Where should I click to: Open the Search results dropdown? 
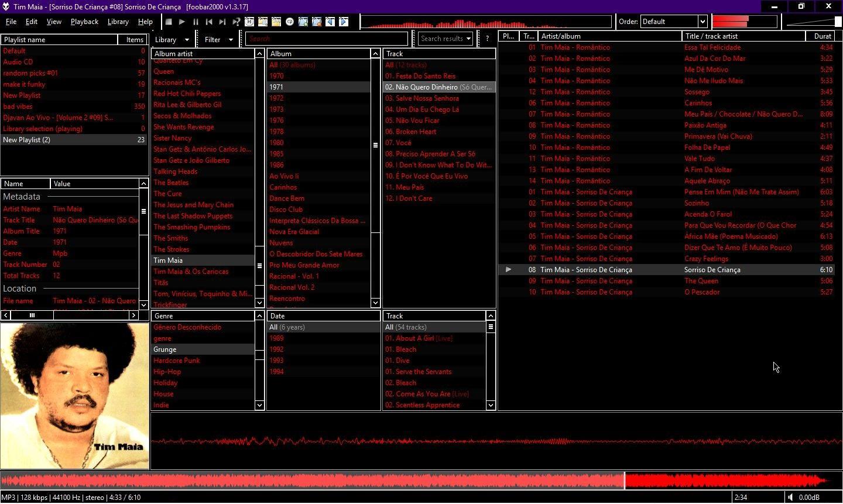point(444,39)
